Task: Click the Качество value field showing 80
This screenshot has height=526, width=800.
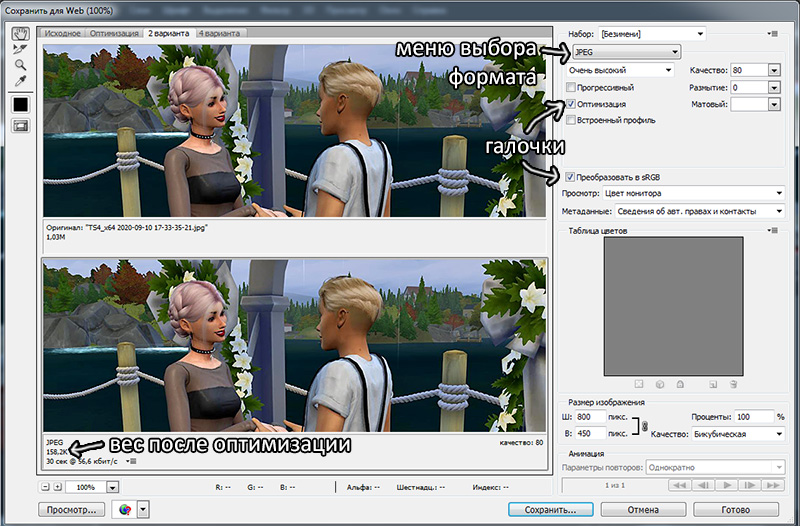Action: (748, 70)
